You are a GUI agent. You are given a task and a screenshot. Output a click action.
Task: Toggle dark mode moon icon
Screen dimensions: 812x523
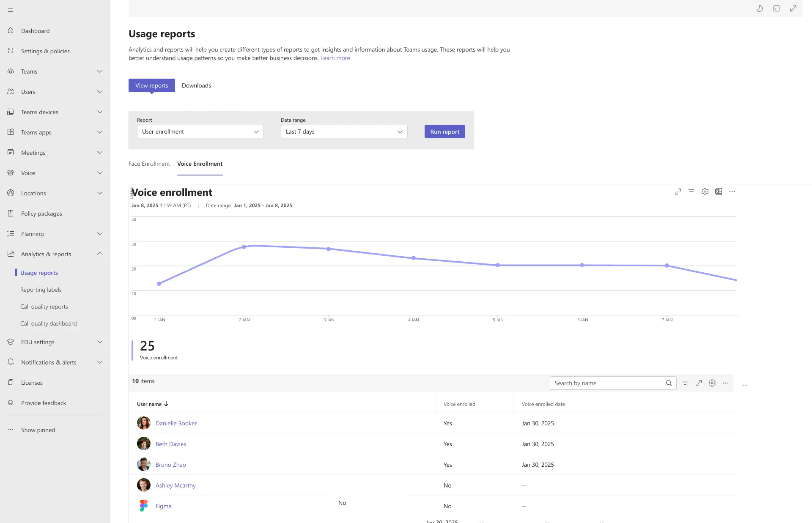760,8
